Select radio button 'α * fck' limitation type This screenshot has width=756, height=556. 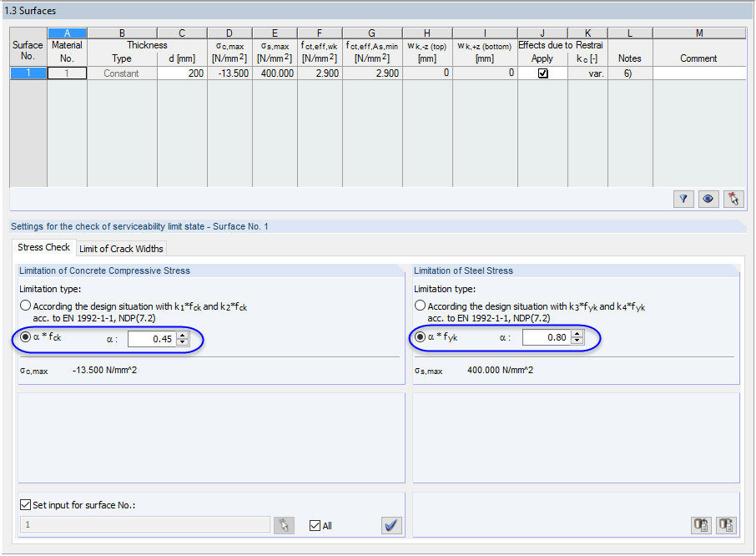pos(25,338)
